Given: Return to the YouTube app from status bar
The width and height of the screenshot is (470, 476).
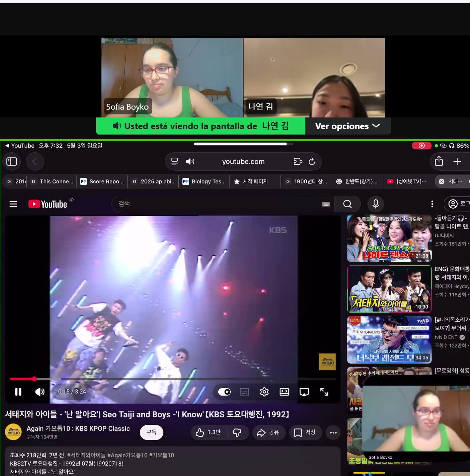Looking at the screenshot, I should click(x=20, y=145).
